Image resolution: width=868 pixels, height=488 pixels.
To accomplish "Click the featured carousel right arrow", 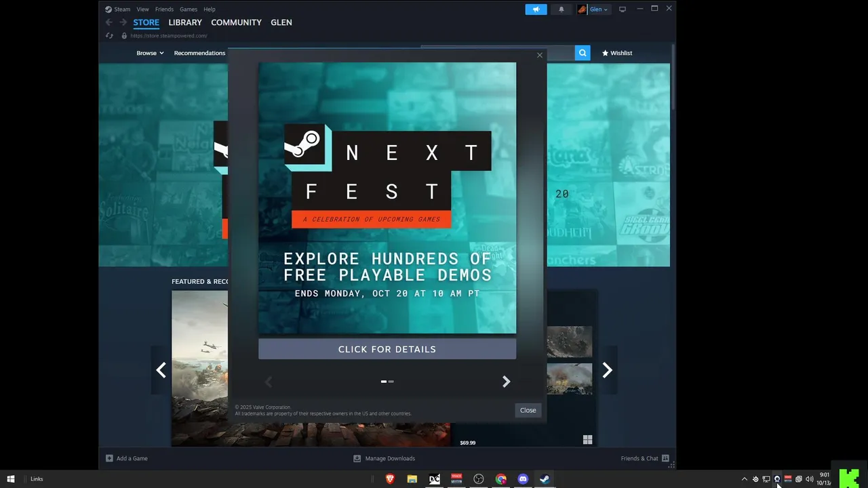I will click(607, 370).
